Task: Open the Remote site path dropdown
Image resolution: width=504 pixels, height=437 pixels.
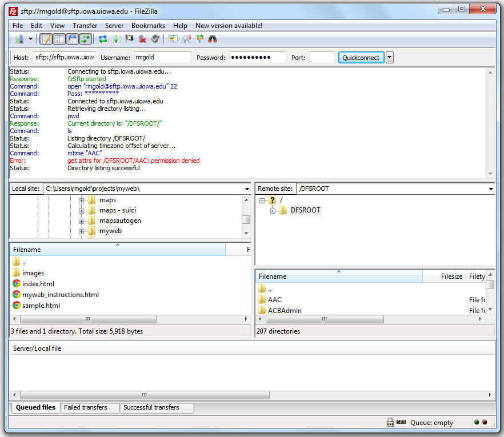Action: point(491,189)
